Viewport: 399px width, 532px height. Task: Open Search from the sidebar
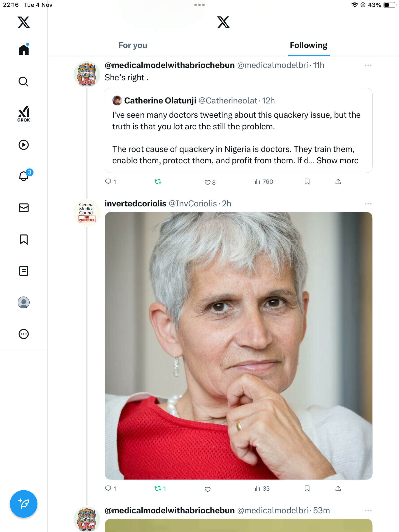point(24,82)
